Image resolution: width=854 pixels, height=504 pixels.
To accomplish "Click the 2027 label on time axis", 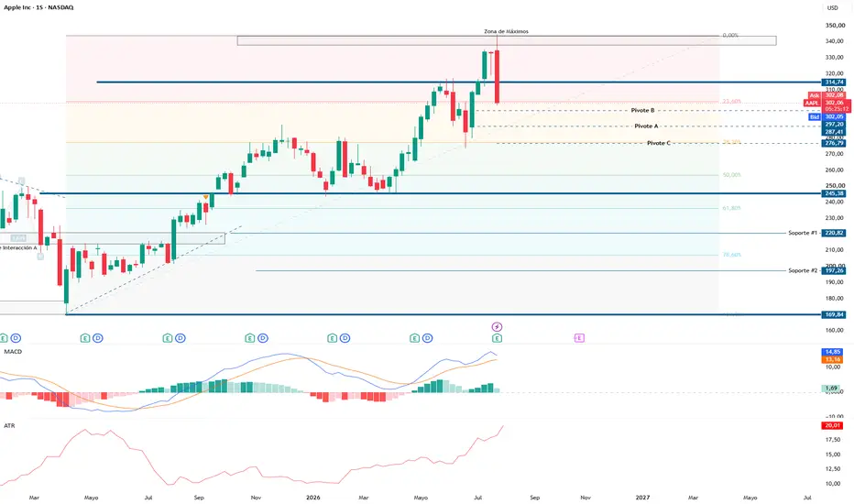I will click(642, 498).
